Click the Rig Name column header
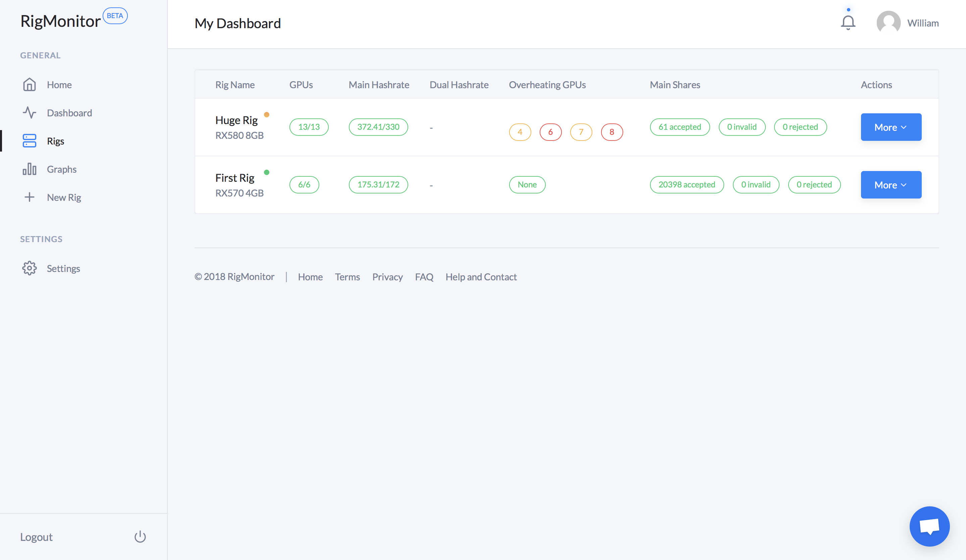Screen dimensions: 966x560 pos(235,85)
